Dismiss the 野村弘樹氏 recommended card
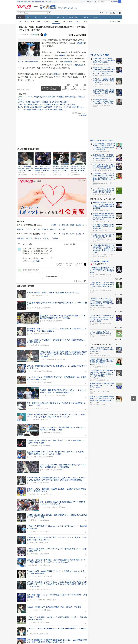The height and width of the screenshot is (644, 138). coord(85,175)
